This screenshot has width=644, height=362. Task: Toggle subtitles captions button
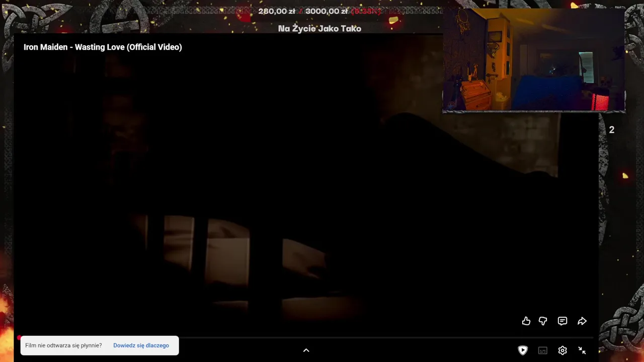pyautogui.click(x=542, y=350)
